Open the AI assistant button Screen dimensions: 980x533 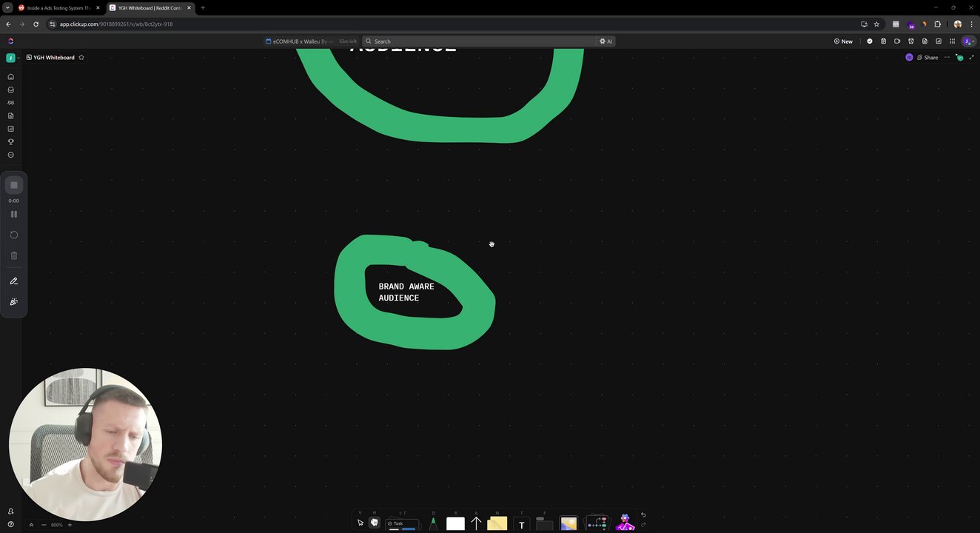[606, 41]
